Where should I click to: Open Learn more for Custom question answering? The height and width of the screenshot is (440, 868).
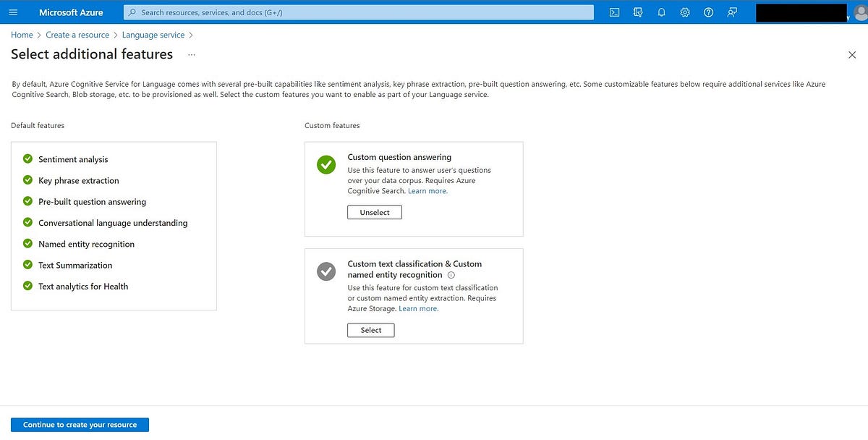pyautogui.click(x=427, y=190)
